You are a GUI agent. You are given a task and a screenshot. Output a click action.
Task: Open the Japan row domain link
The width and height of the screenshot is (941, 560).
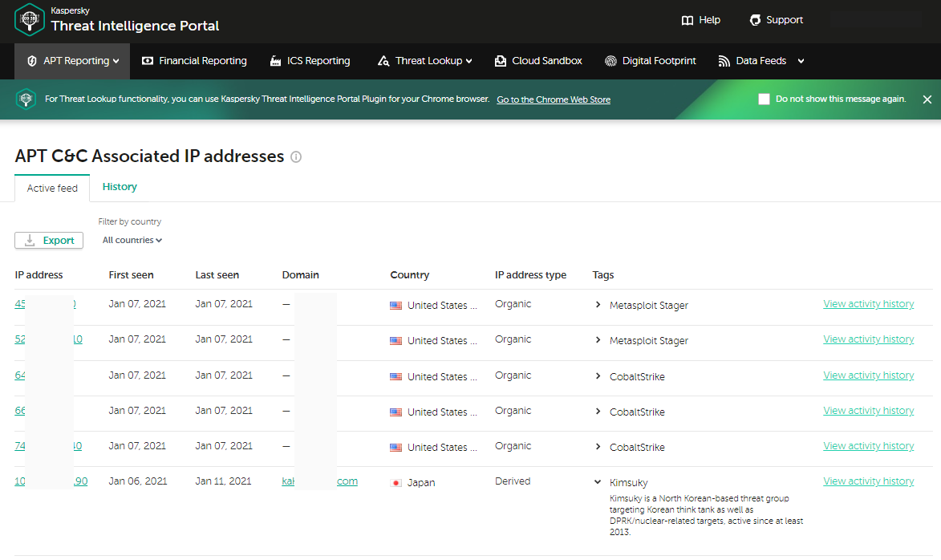pyautogui.click(x=320, y=481)
